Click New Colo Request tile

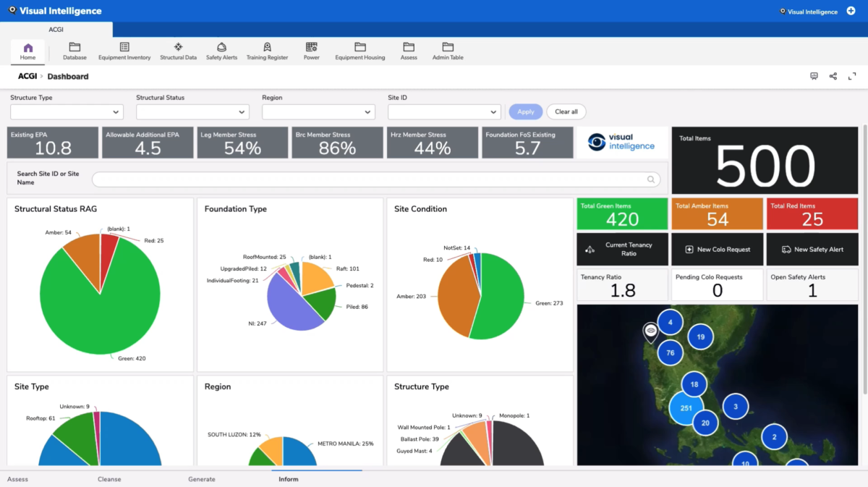[717, 249]
